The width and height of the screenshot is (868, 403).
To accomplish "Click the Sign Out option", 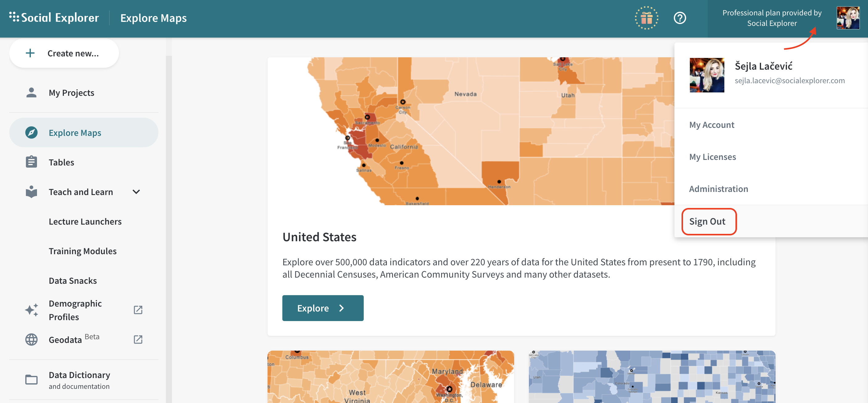I will 707,222.
